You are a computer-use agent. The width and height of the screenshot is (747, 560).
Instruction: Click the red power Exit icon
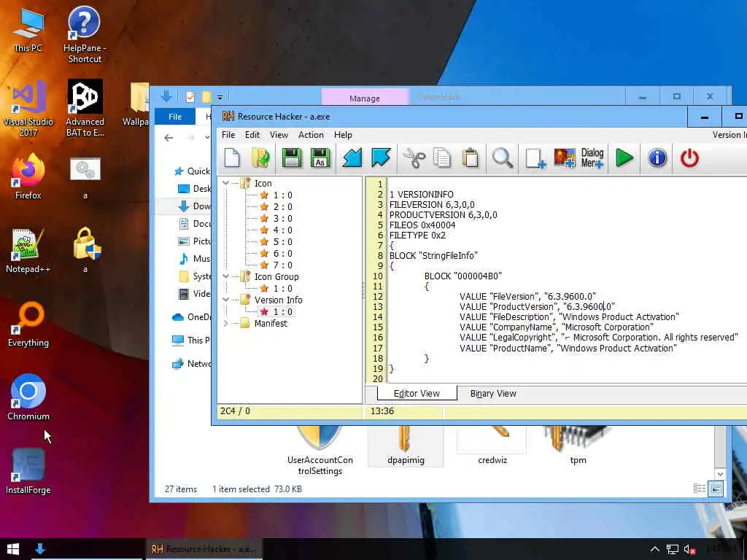(689, 158)
